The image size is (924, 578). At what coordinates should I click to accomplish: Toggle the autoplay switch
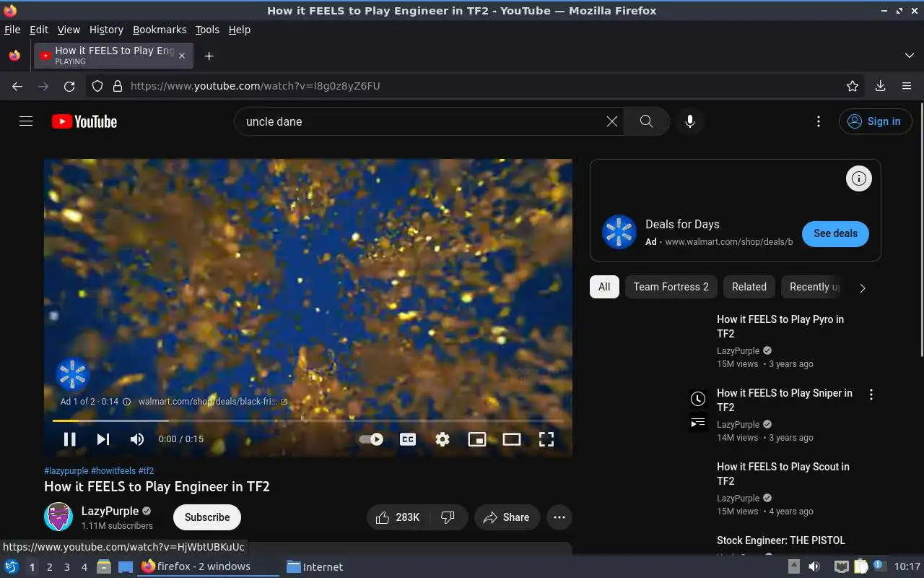coord(371,439)
